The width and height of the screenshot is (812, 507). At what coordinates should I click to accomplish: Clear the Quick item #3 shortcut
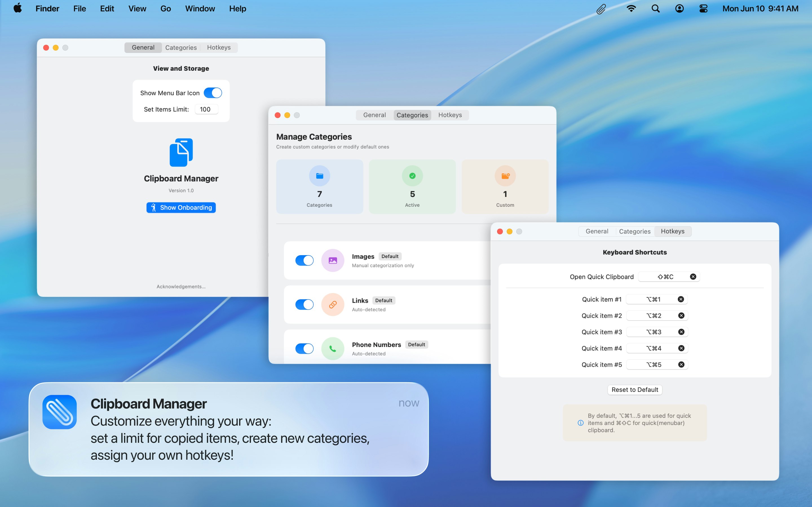pyautogui.click(x=681, y=332)
